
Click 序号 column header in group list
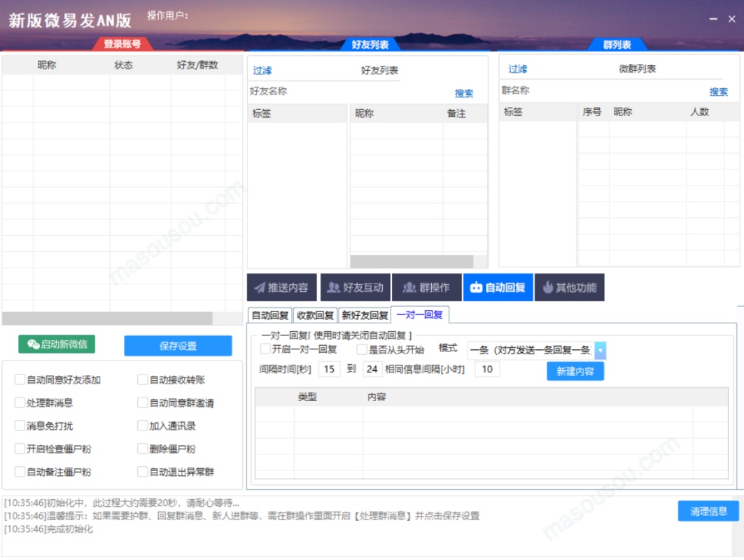coord(591,112)
